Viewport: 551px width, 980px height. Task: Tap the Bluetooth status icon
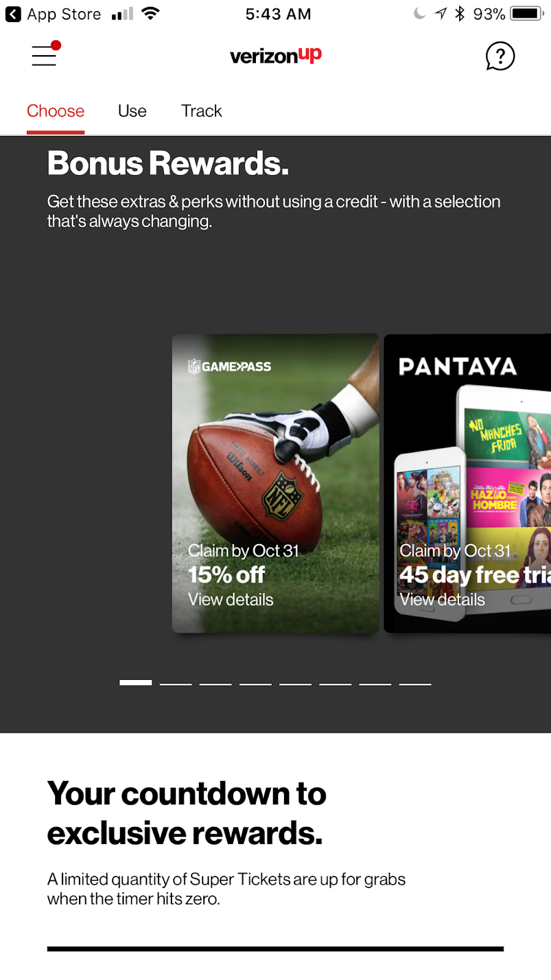pyautogui.click(x=460, y=13)
